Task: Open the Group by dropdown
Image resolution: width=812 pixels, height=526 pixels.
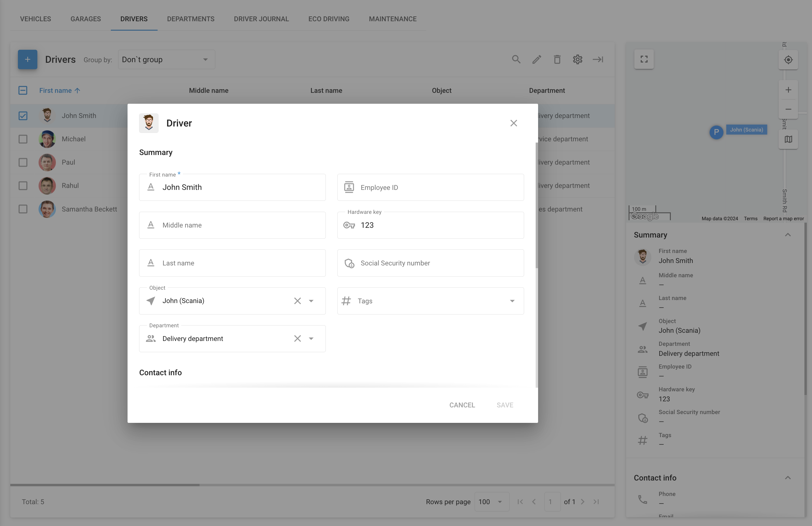Action: [166, 60]
